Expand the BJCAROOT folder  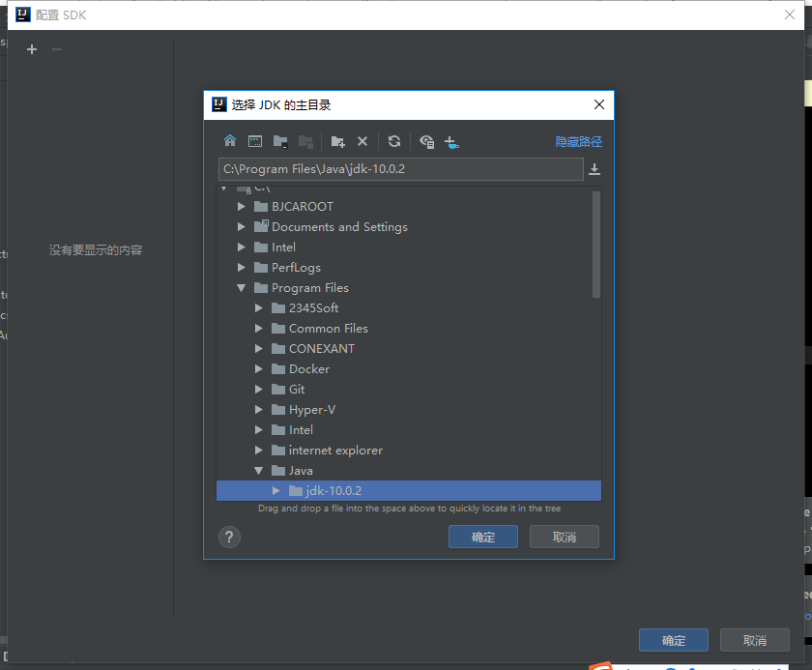point(242,207)
